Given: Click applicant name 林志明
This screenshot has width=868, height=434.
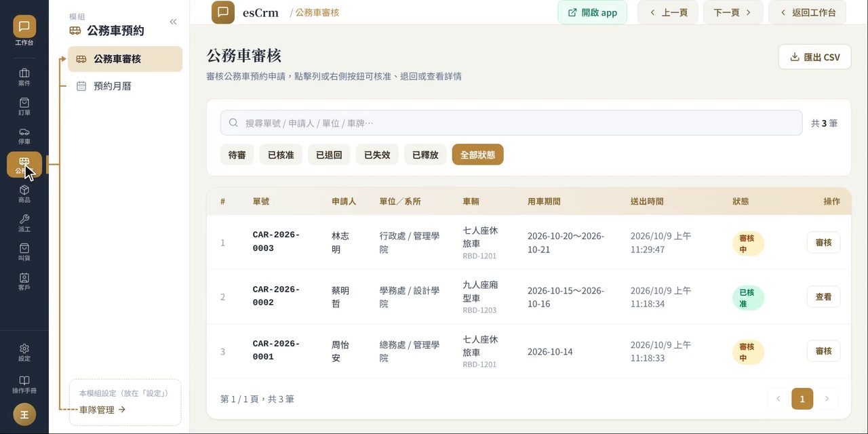Looking at the screenshot, I should point(340,243).
